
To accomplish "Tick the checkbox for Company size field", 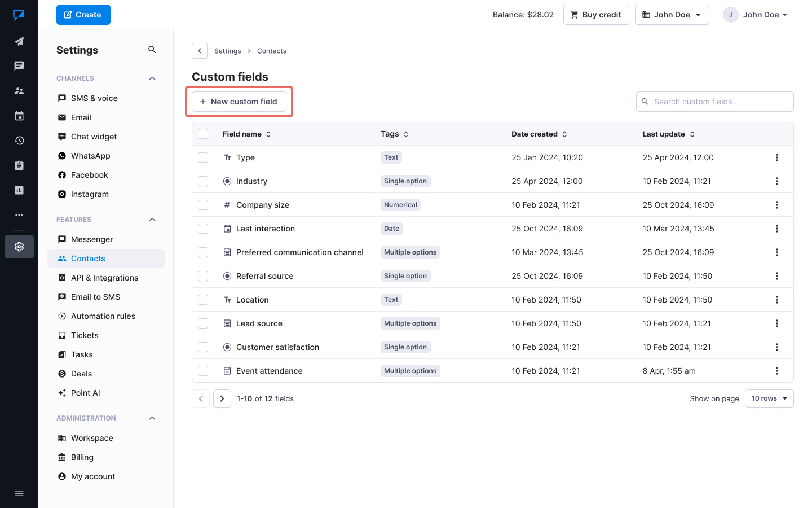I will coord(203,205).
